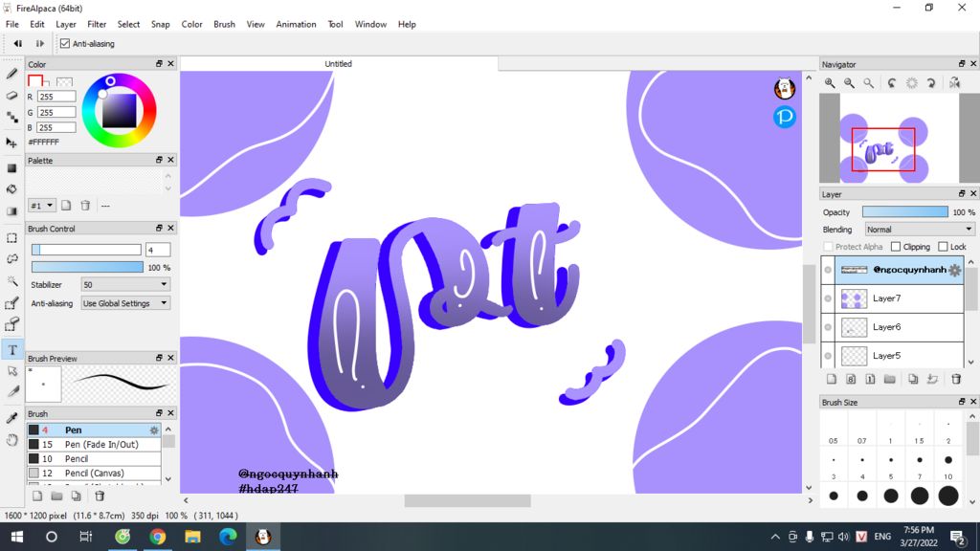Float the Color panel
Image resolution: width=980 pixels, height=551 pixels.
[x=159, y=64]
